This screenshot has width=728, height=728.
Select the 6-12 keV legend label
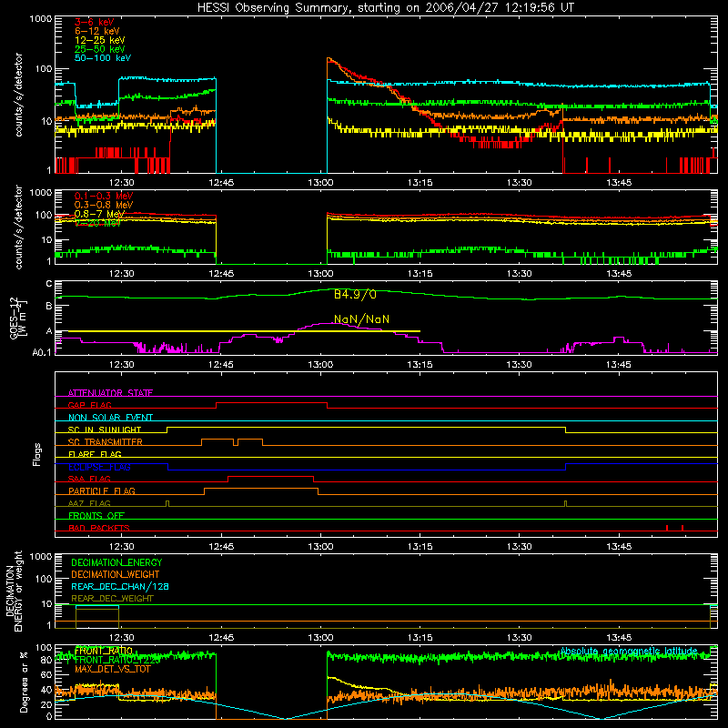coord(97,31)
